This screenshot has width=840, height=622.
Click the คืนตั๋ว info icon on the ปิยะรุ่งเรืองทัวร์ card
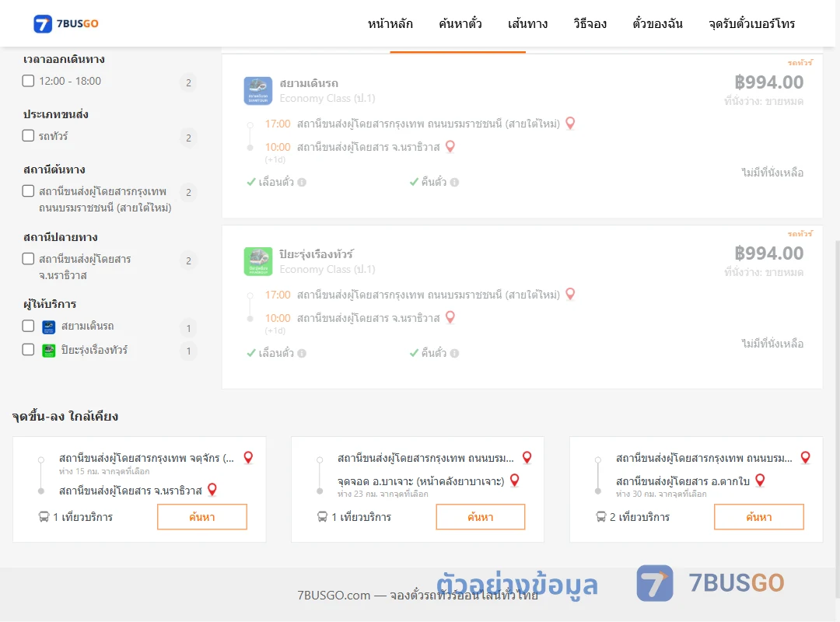tap(455, 353)
